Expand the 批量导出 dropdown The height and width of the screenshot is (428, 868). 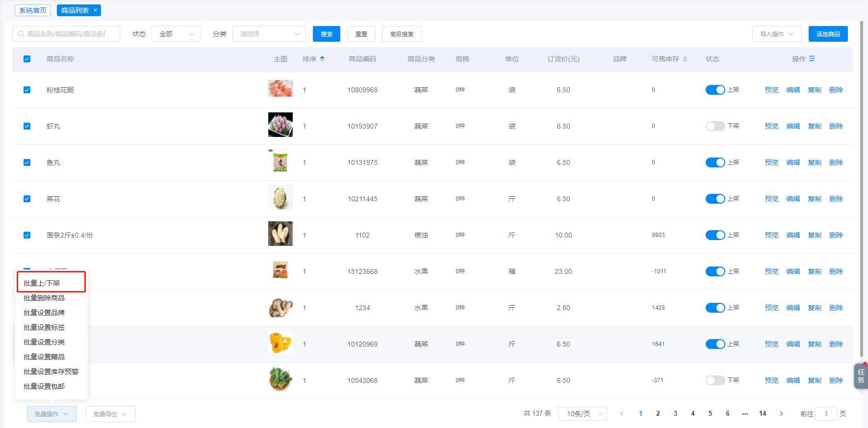110,414
